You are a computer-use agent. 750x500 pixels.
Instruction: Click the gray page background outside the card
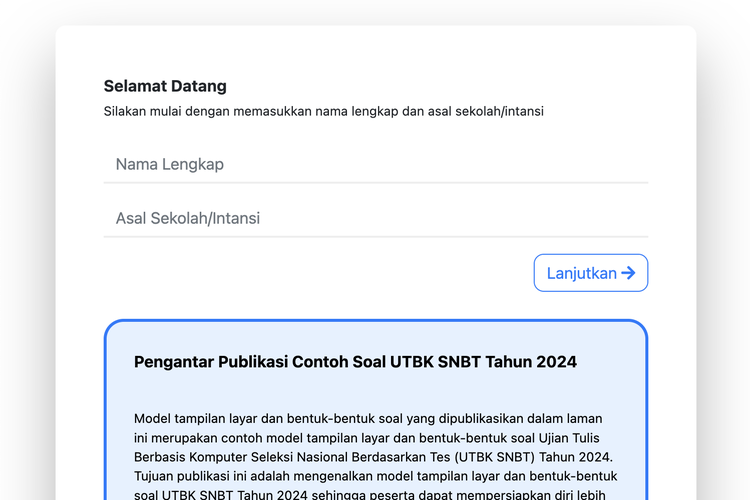[x=25, y=250]
